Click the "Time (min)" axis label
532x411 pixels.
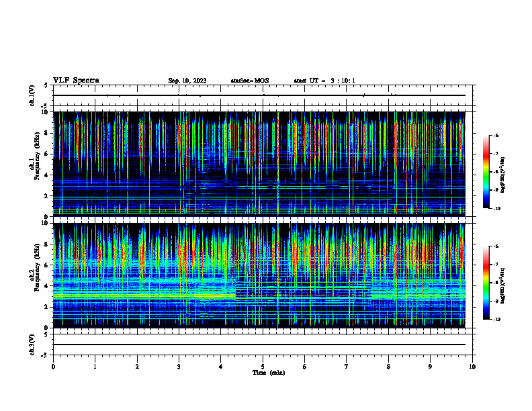click(x=269, y=373)
